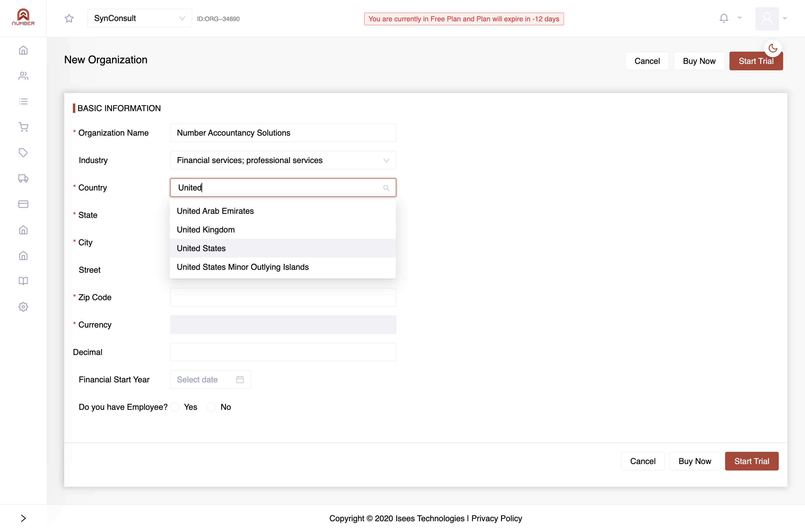Open the Privacy Policy link
Image resolution: width=805 pixels, height=532 pixels.
coord(496,518)
